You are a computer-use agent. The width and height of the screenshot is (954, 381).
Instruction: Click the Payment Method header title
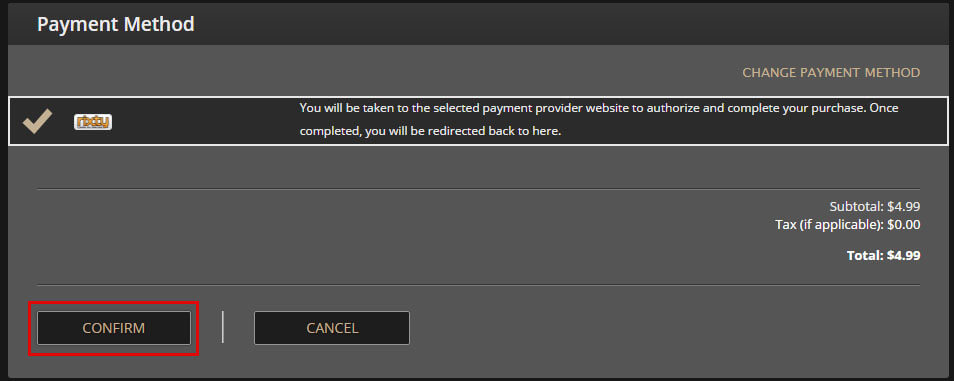point(116,24)
